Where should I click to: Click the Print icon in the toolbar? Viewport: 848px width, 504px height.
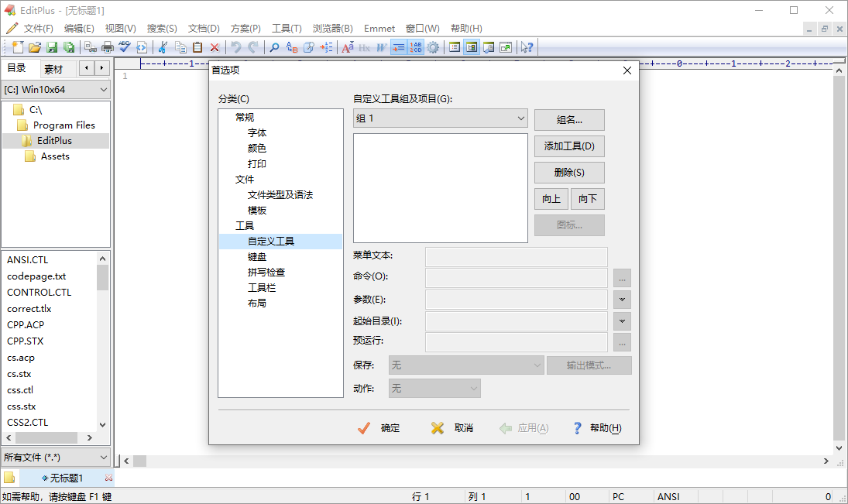(x=108, y=47)
